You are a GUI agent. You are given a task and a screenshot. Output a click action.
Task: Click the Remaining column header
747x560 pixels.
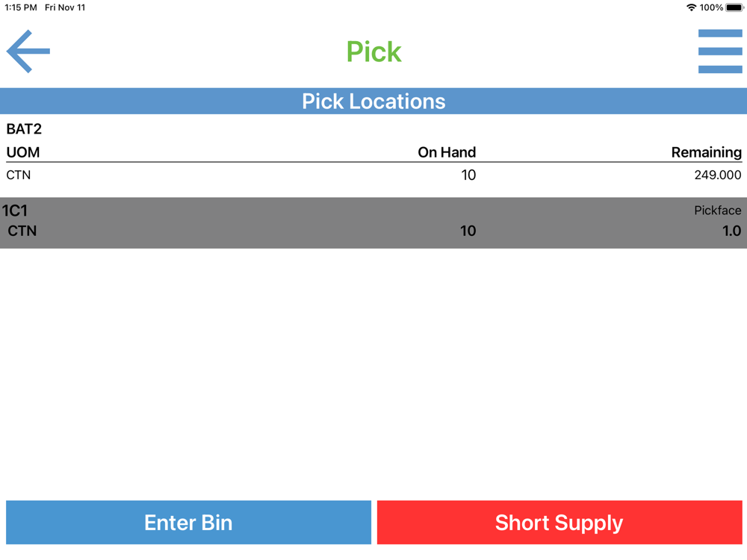pos(706,152)
